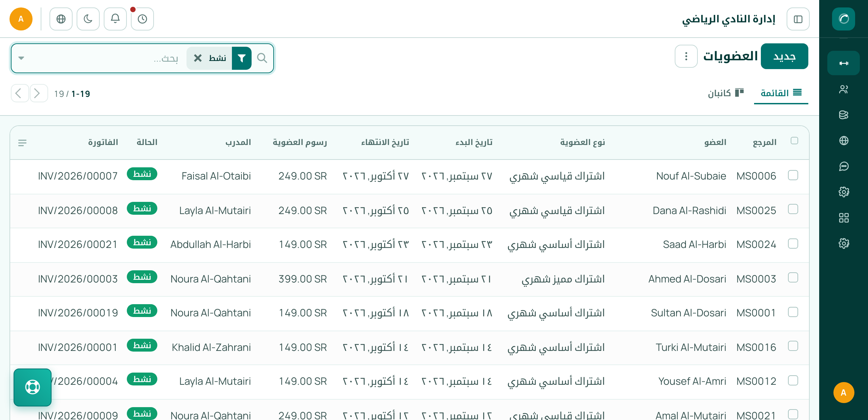Sort by تاريخ البدء column header
This screenshot has height=420, width=868.
474,142
